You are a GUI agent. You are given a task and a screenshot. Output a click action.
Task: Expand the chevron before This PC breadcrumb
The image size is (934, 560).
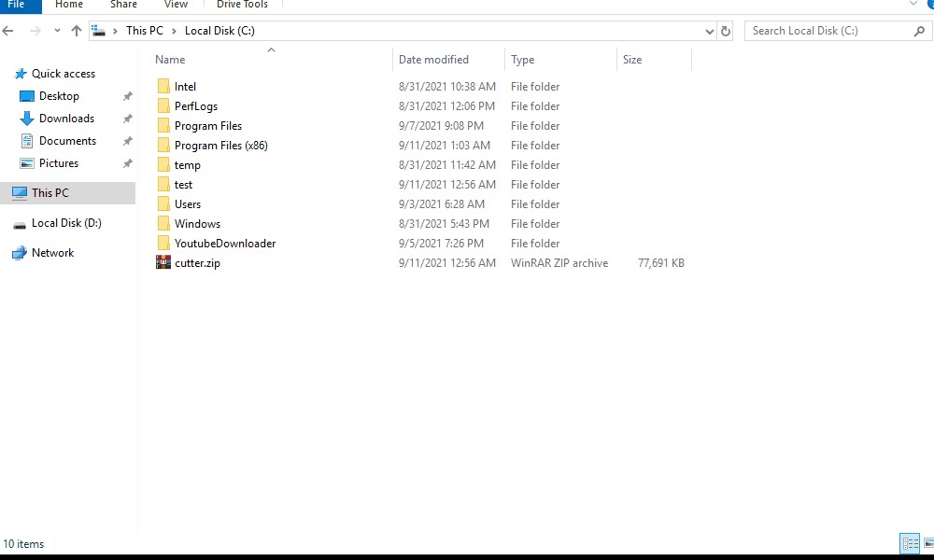[115, 31]
